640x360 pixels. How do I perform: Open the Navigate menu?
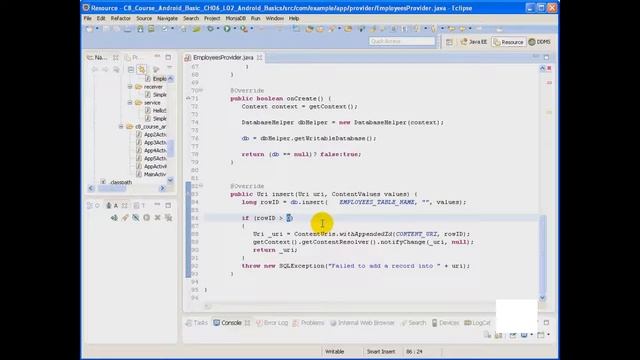click(167, 18)
